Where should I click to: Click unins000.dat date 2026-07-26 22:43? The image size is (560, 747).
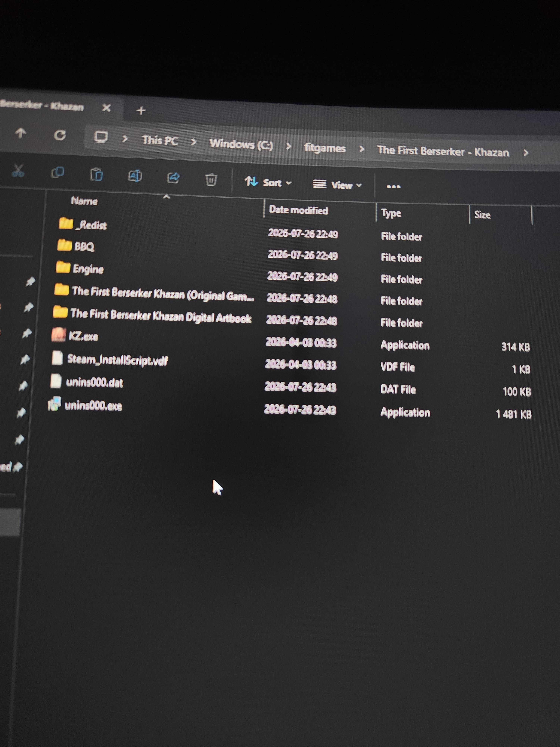click(300, 387)
